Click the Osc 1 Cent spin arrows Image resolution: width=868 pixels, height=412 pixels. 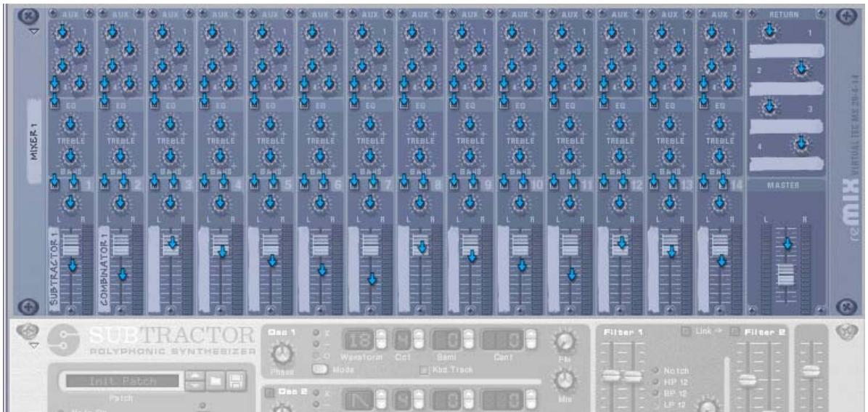[531, 337]
